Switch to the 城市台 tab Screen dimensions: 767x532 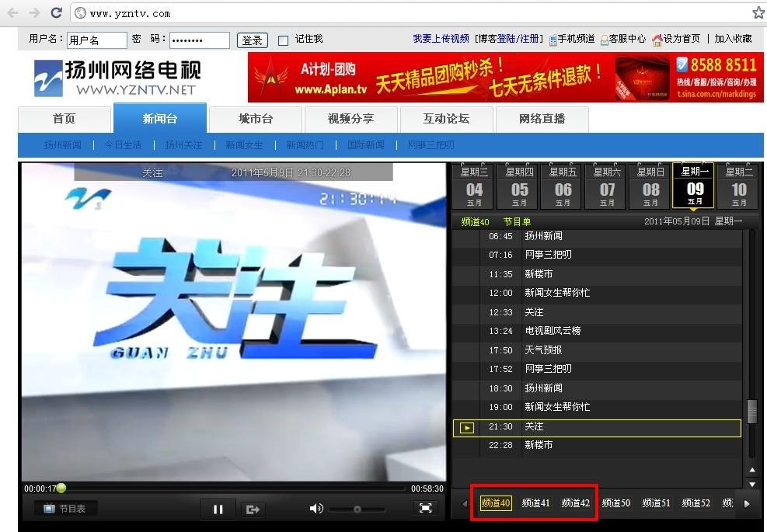point(255,119)
